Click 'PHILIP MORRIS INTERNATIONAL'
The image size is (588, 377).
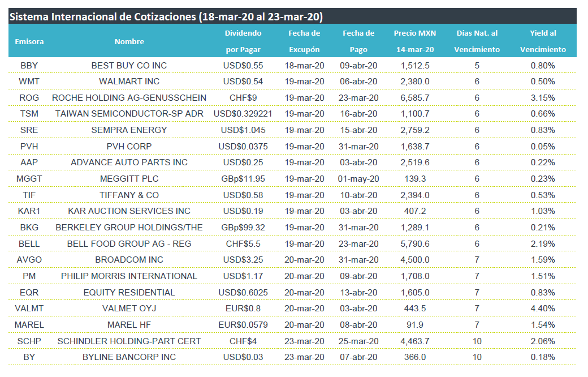pyautogui.click(x=129, y=276)
